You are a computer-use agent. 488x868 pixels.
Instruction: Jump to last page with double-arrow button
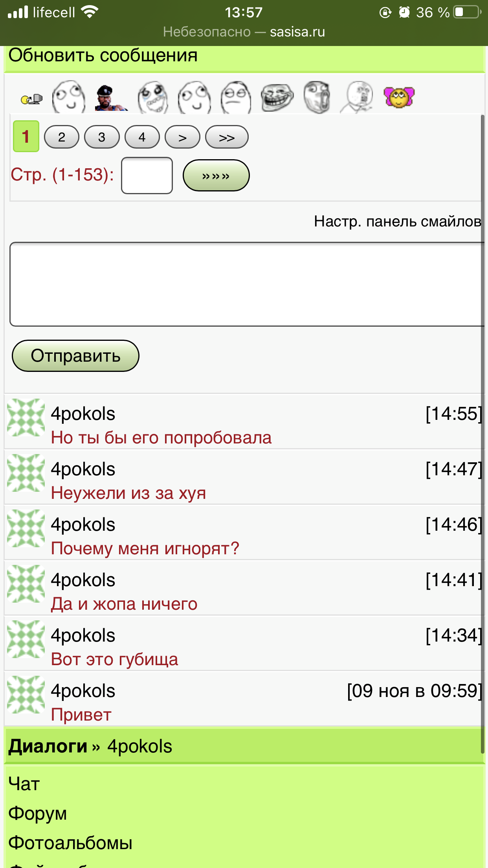(227, 137)
